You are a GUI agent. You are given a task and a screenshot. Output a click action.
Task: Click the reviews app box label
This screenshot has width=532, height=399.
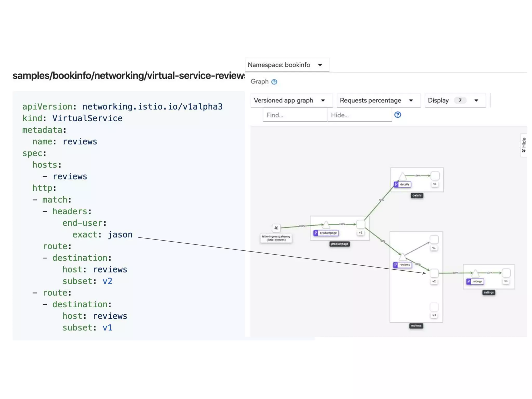(416, 326)
